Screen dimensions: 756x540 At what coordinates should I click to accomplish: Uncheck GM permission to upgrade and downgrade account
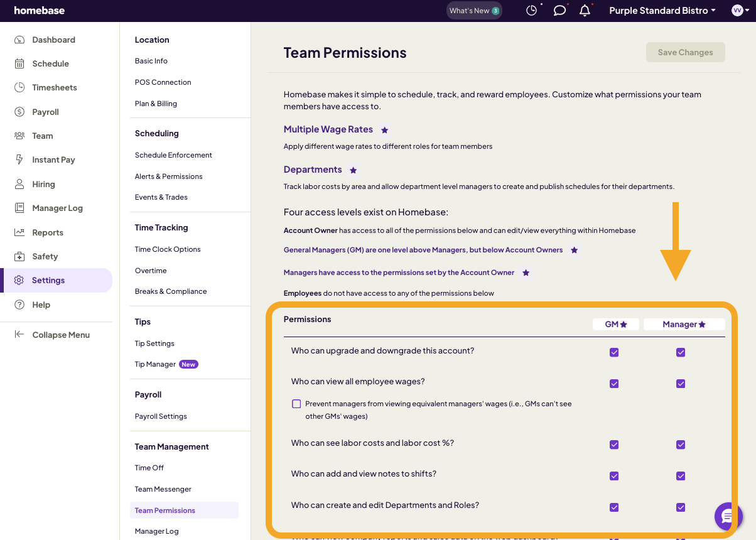pyautogui.click(x=614, y=352)
